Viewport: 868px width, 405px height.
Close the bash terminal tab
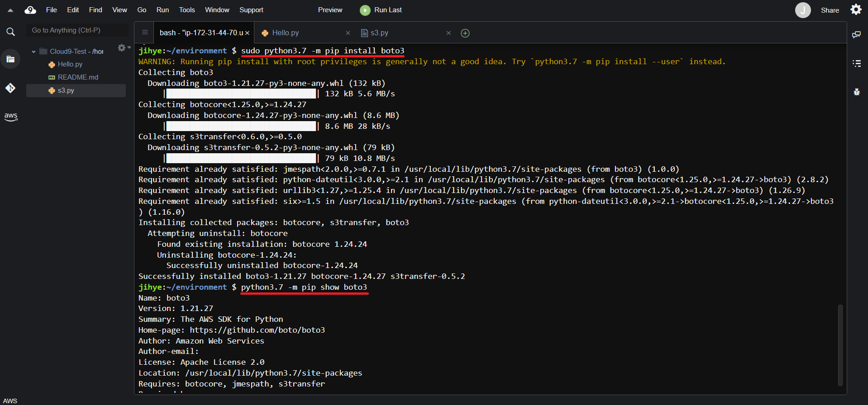pos(248,33)
